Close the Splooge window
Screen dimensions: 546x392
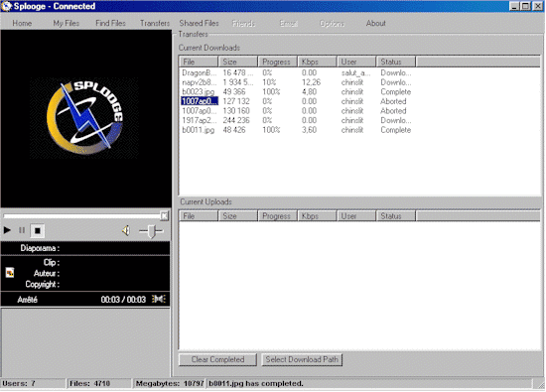(538, 6)
